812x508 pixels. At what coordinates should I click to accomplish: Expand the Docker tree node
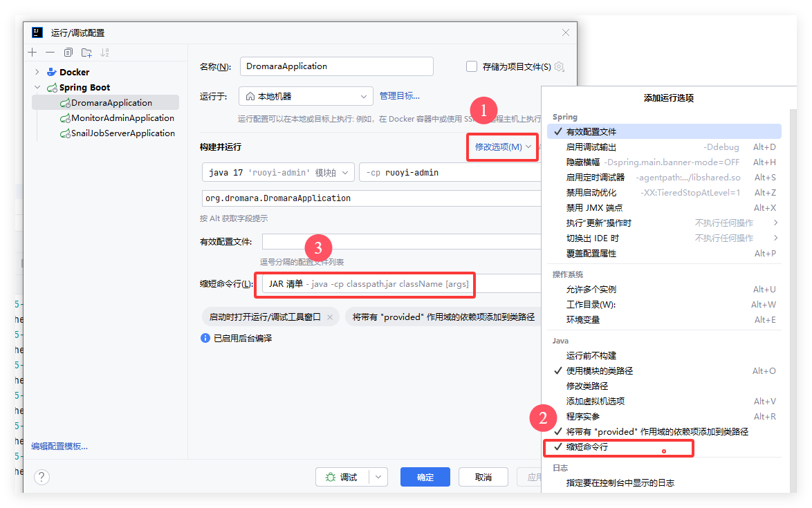pyautogui.click(x=37, y=72)
